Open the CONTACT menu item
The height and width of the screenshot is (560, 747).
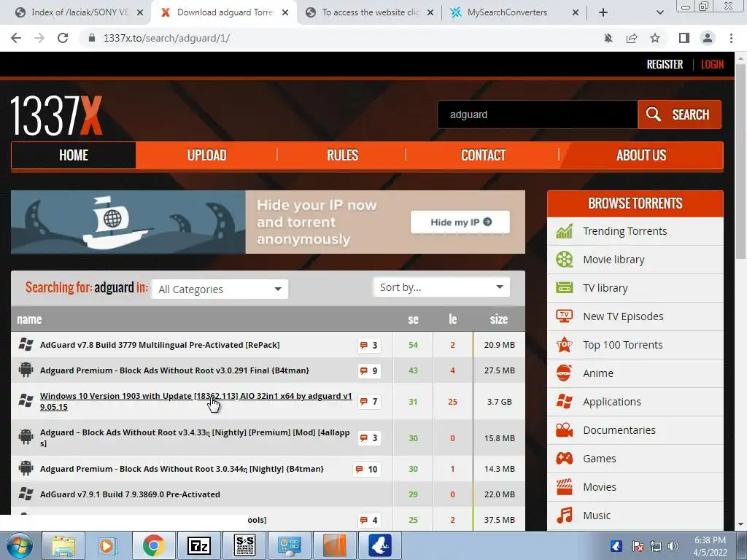click(483, 155)
